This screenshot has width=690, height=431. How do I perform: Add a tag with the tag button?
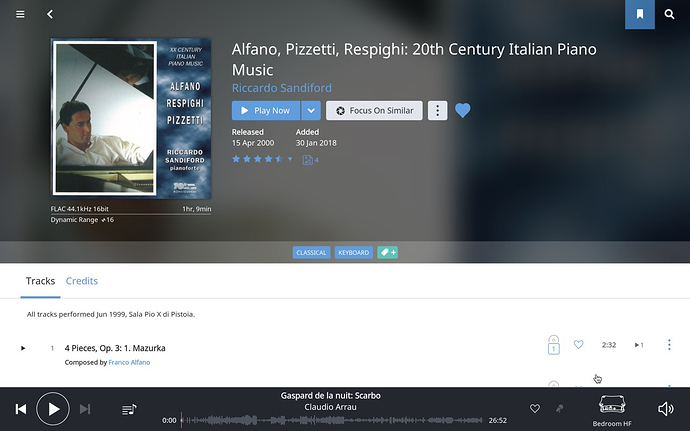point(388,252)
